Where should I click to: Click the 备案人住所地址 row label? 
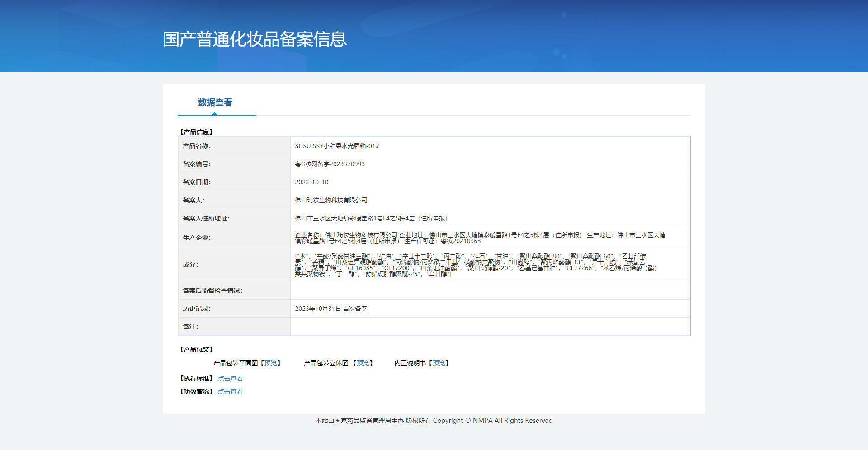coord(206,218)
